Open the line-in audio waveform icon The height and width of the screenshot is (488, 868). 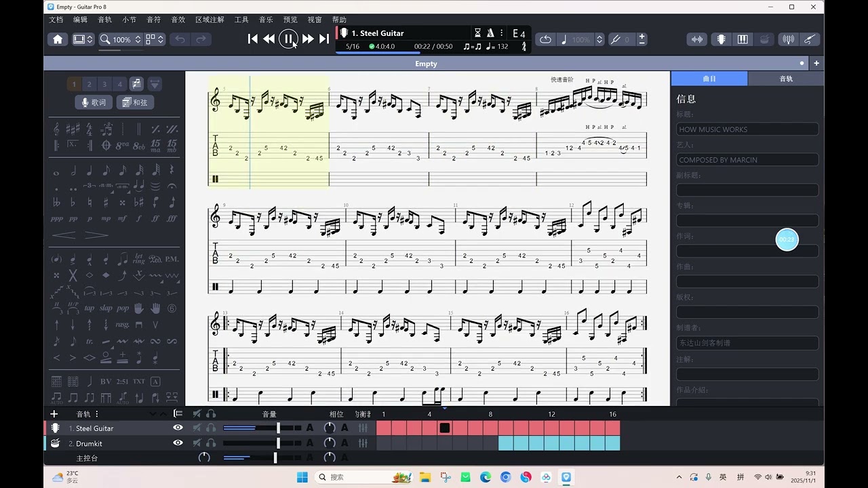pyautogui.click(x=697, y=39)
